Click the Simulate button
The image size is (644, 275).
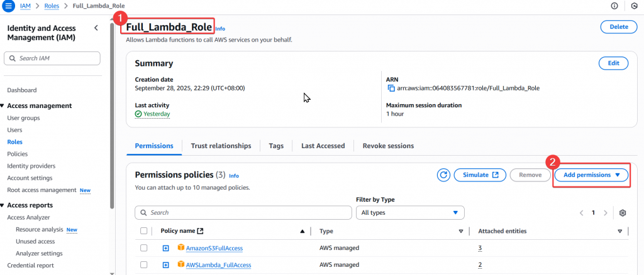(480, 175)
